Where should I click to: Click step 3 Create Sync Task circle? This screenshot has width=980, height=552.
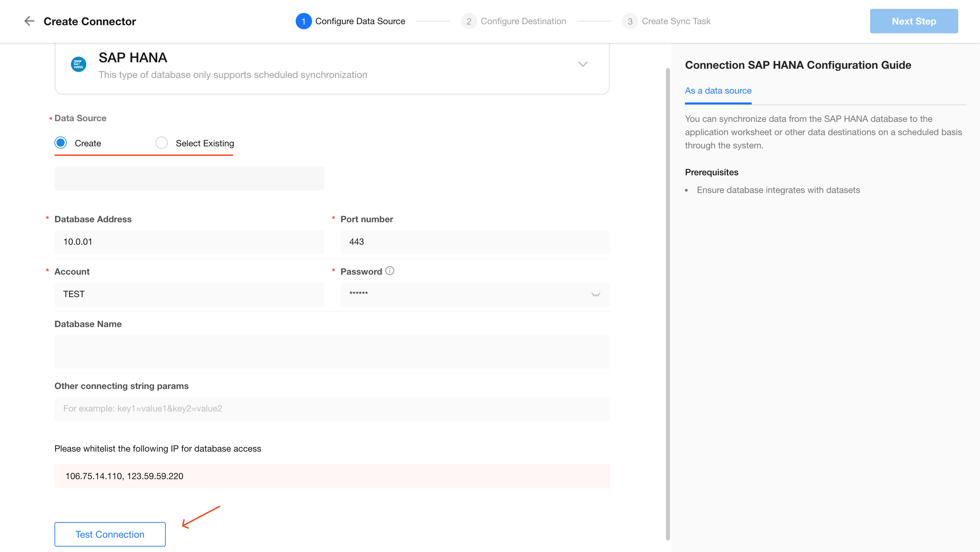(x=630, y=21)
